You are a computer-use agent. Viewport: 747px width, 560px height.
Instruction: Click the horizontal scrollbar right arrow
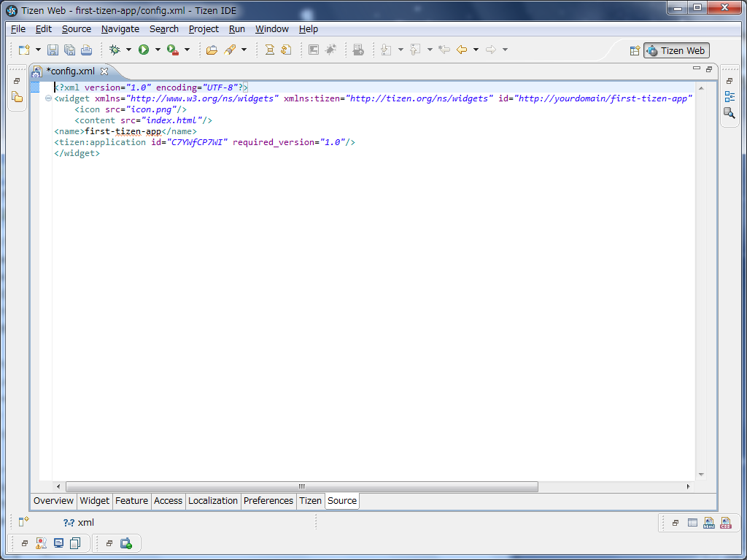pos(688,486)
